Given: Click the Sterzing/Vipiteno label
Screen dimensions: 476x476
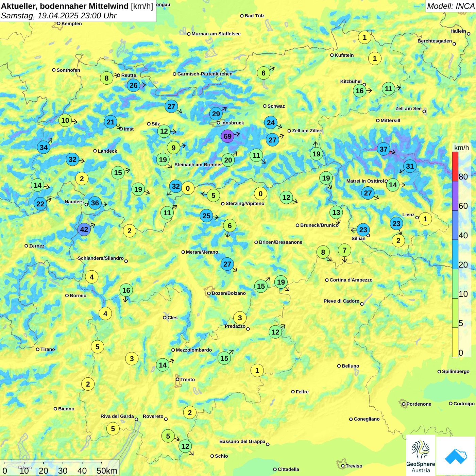Looking at the screenshot, I should coord(245,203).
